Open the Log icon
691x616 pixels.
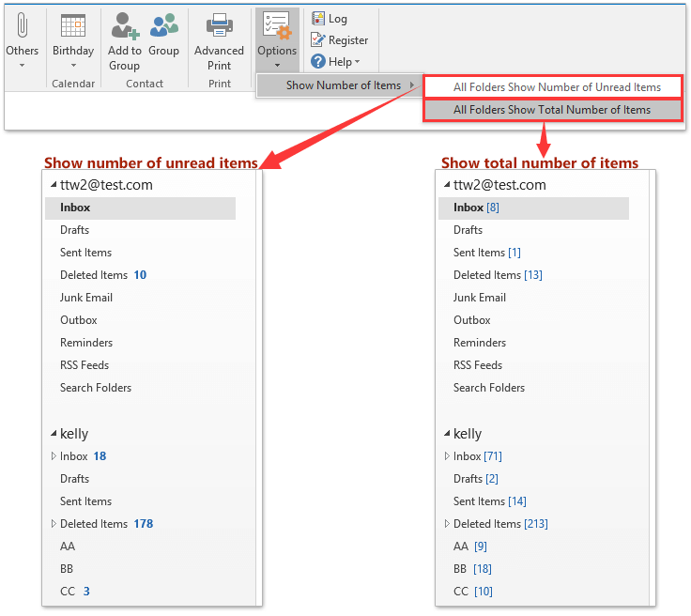click(x=319, y=19)
